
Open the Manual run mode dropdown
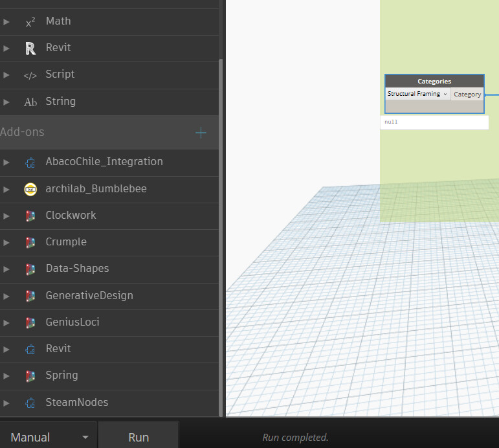coord(48,437)
